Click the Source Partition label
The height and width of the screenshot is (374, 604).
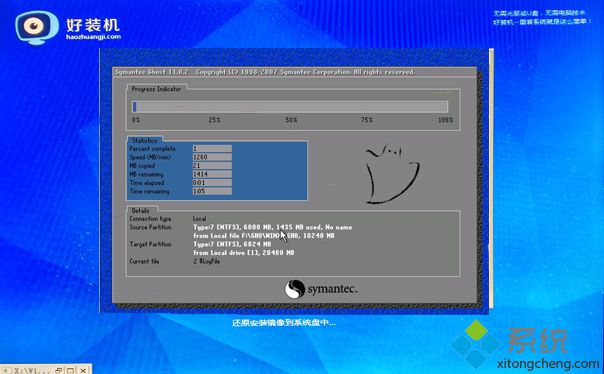[x=150, y=227]
